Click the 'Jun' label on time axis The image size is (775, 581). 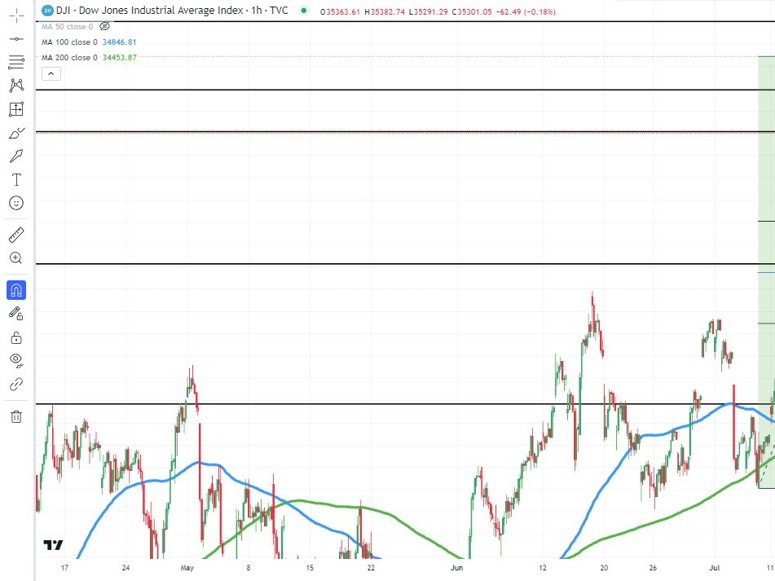(457, 568)
